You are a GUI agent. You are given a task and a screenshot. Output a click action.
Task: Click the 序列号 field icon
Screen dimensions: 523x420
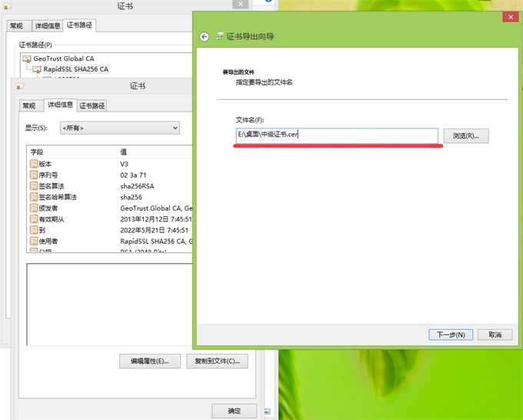pyautogui.click(x=34, y=175)
